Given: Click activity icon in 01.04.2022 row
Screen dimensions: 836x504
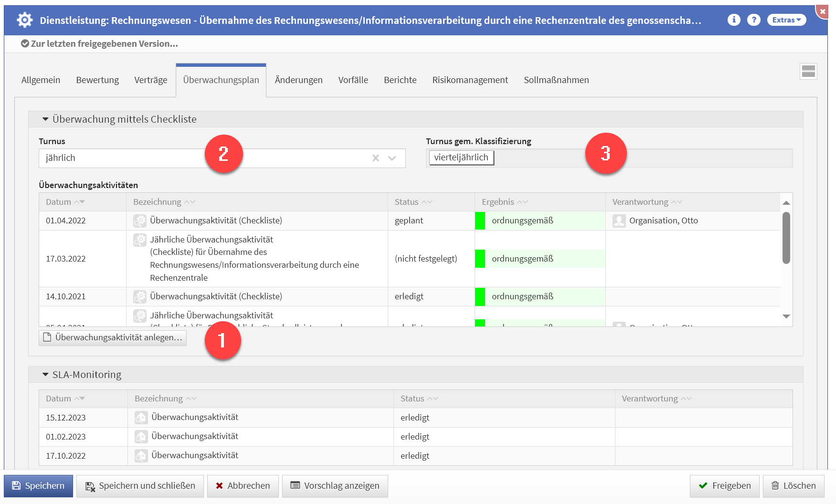Looking at the screenshot, I should (x=140, y=220).
